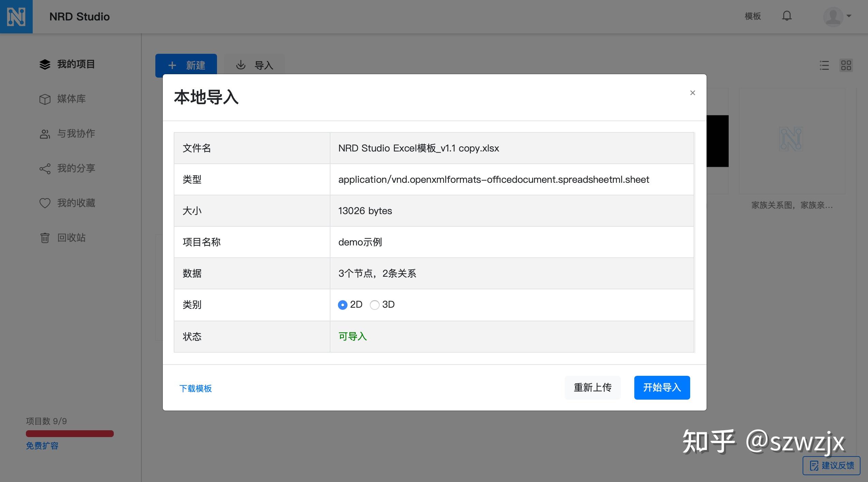Select the 3D category option
The image size is (868, 482).
tap(375, 305)
